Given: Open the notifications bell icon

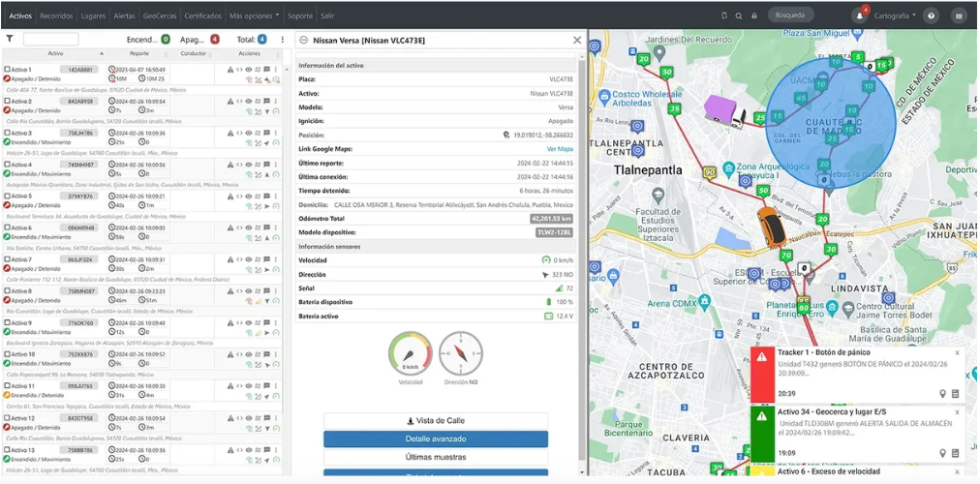Looking at the screenshot, I should [858, 15].
